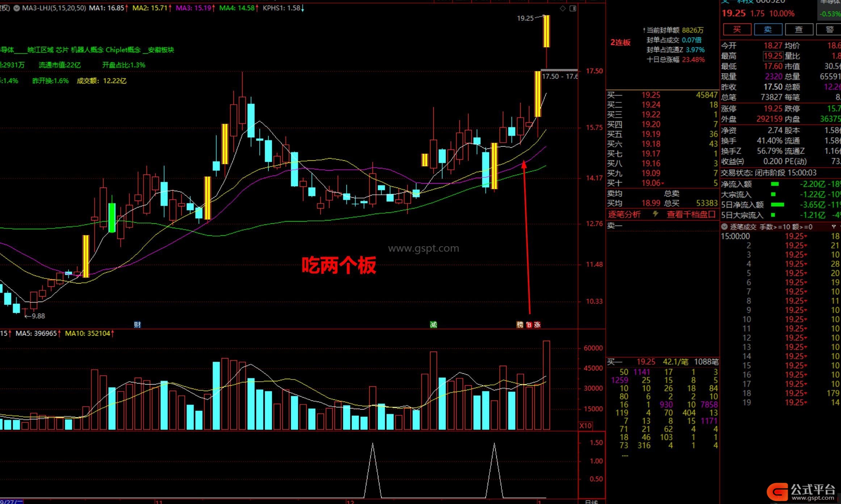Image resolution: width=841 pixels, height=504 pixels.
Task: Click the 财 marker on the chart
Action: [137, 325]
